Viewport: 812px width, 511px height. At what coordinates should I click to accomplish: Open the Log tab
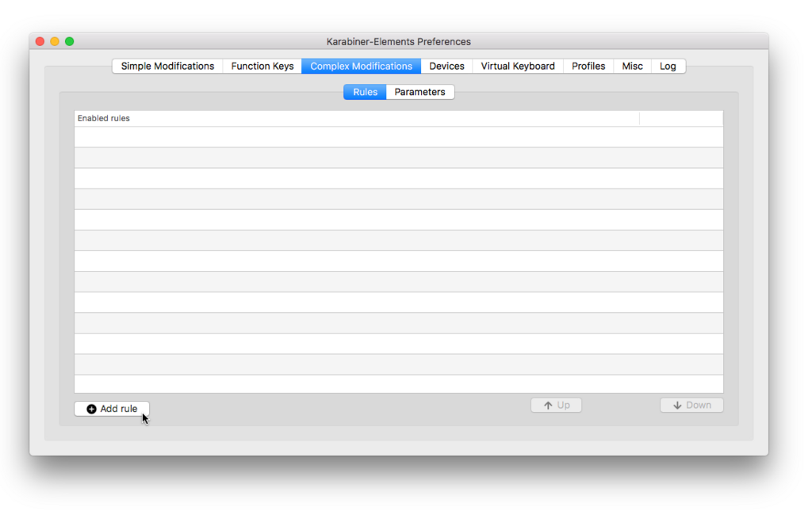(x=668, y=67)
